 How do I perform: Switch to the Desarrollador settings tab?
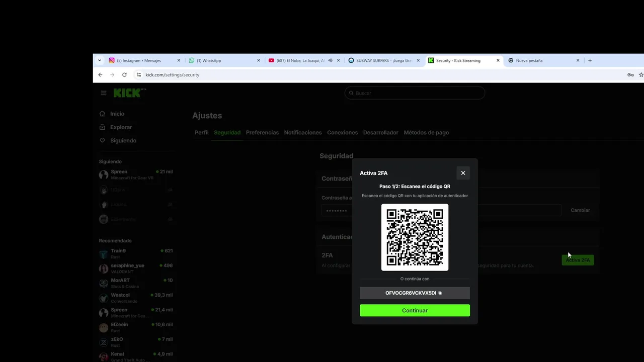coord(380,133)
